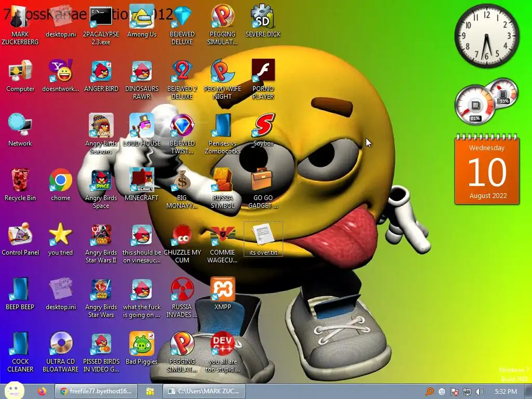Open the 5:32 PM taskbar clock
Viewport: 532px width, 399px height.
(x=506, y=392)
